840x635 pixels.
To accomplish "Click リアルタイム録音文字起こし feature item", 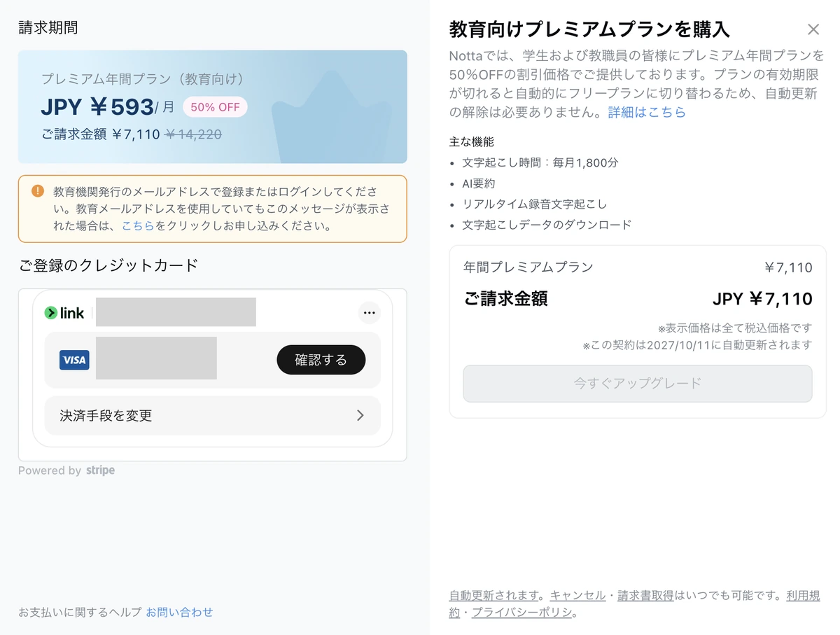I will point(535,204).
